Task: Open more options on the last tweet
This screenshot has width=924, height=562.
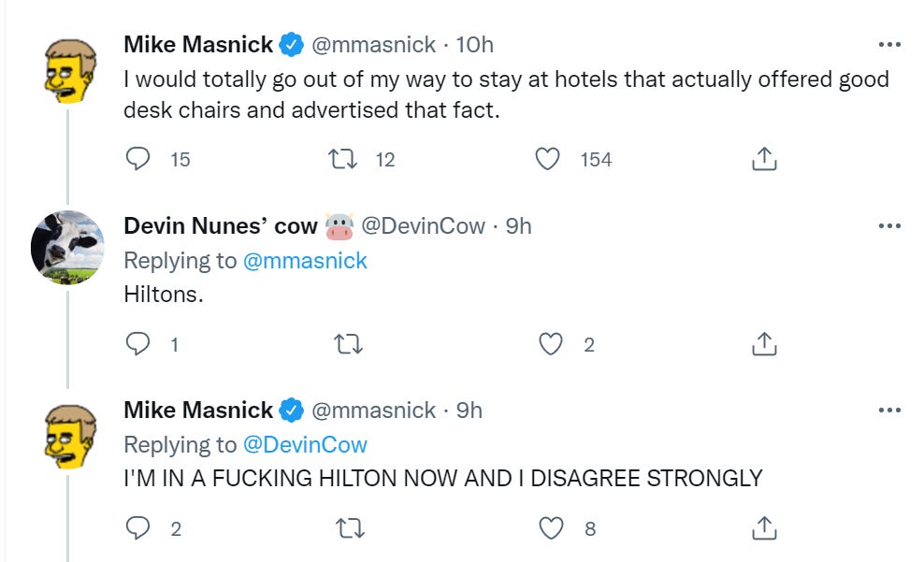Action: [889, 411]
